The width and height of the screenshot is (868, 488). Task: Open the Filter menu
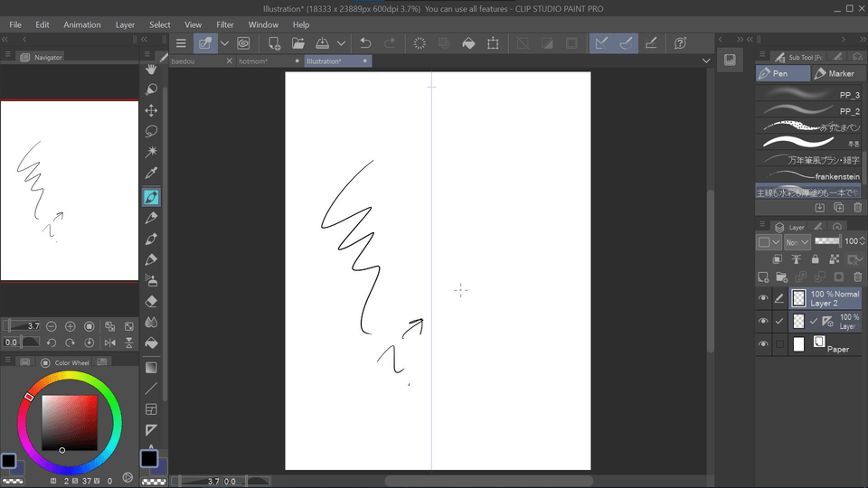tap(225, 25)
